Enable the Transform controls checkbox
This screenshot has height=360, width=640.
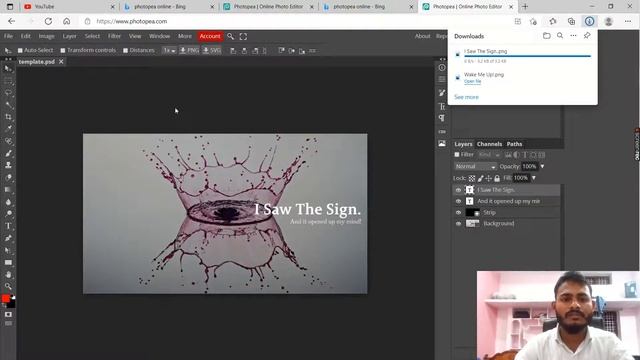click(x=63, y=51)
